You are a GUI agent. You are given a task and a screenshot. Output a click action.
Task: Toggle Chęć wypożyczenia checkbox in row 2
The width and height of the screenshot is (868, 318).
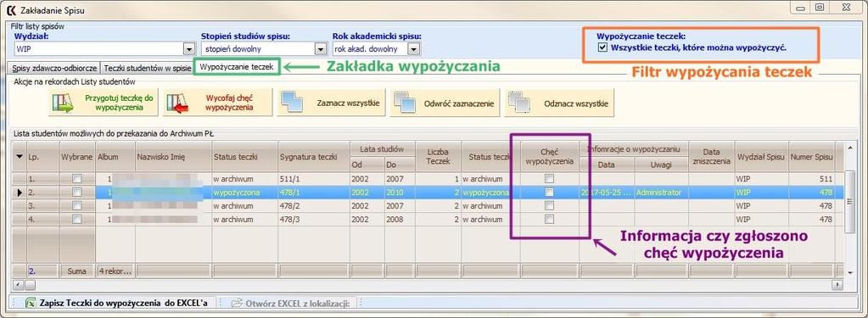click(549, 192)
